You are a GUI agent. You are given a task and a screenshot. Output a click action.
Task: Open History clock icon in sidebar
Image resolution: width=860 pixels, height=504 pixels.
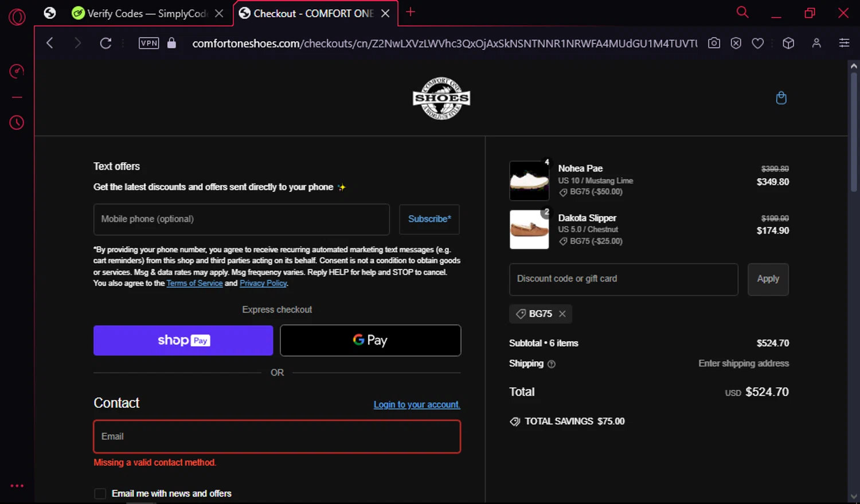point(17,122)
